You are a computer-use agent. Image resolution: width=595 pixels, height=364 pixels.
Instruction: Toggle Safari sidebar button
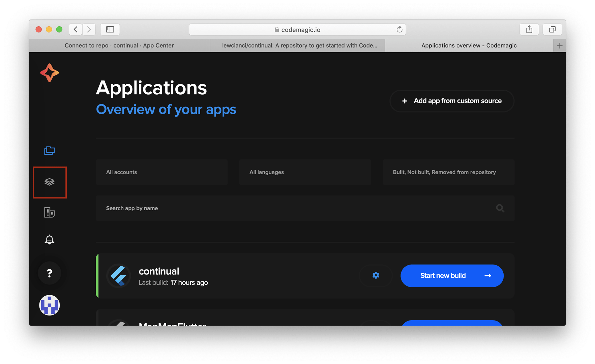click(110, 29)
